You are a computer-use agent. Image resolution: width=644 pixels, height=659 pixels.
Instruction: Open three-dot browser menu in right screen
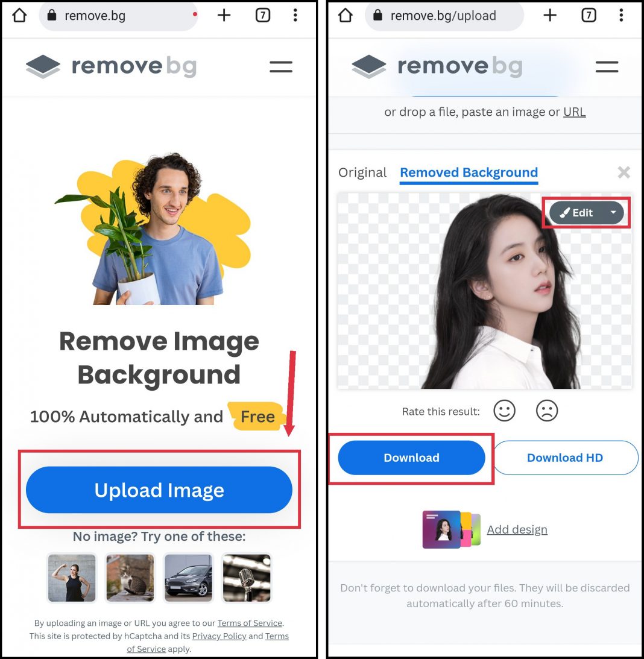coord(621,16)
